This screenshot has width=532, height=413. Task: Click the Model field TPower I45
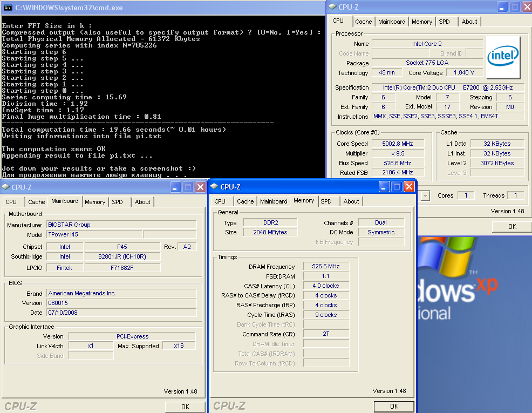(x=94, y=234)
